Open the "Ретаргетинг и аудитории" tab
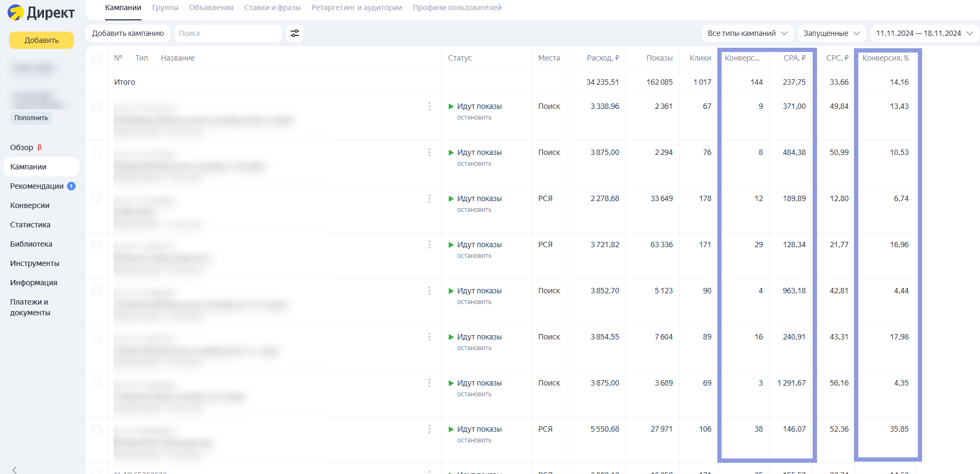 [x=357, y=8]
